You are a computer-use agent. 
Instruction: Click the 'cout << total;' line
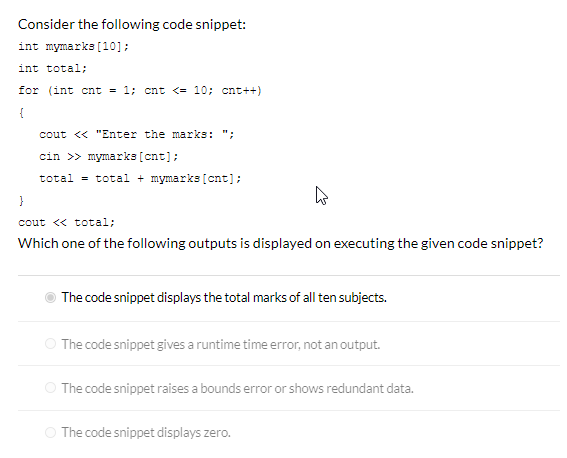click(x=67, y=222)
